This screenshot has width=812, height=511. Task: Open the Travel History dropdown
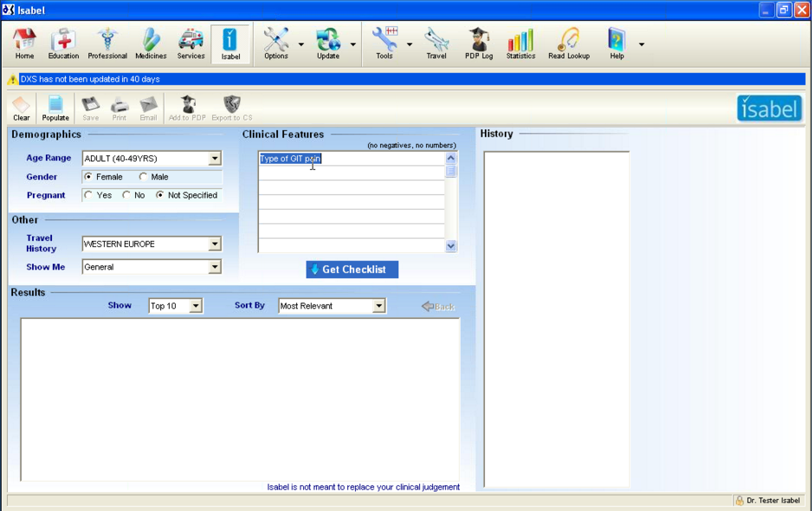215,244
